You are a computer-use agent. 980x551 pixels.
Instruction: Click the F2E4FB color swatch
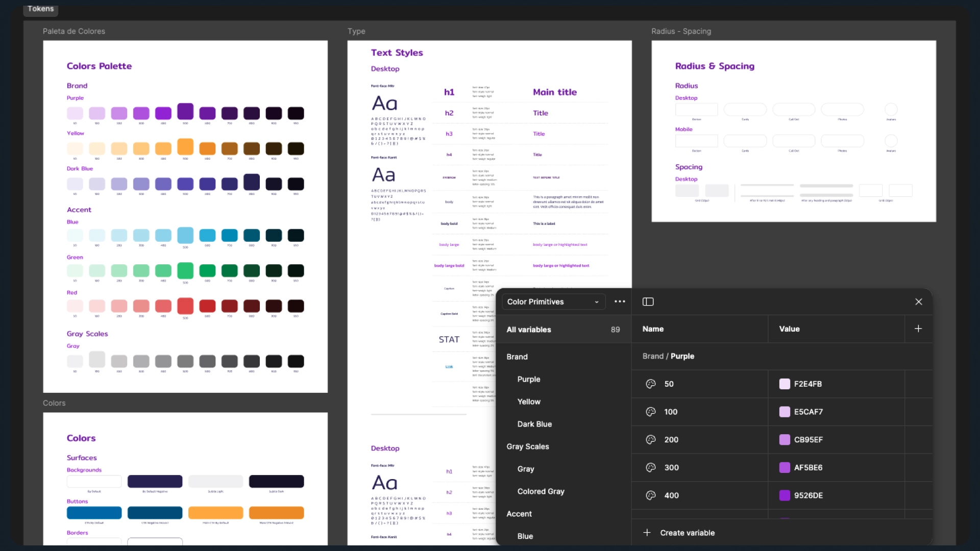[x=785, y=384]
